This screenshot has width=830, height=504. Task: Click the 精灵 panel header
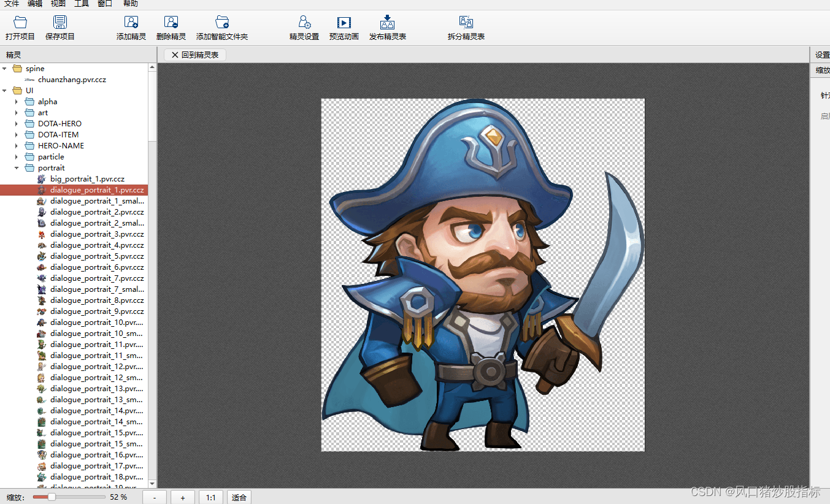coord(13,55)
